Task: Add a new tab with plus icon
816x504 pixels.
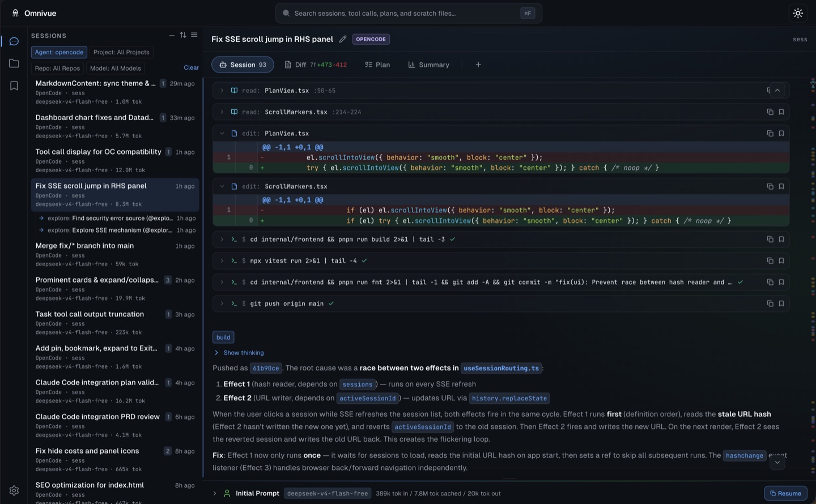Action: (478, 65)
